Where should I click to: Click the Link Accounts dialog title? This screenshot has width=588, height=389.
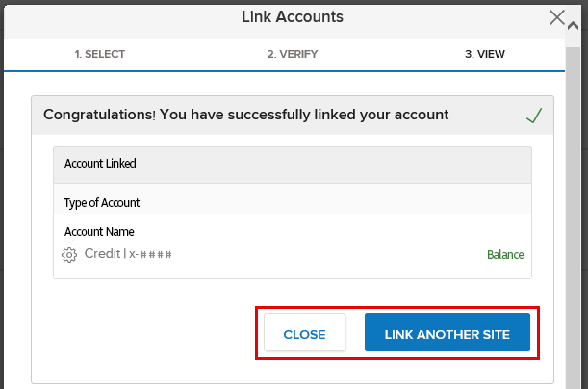[x=294, y=16]
